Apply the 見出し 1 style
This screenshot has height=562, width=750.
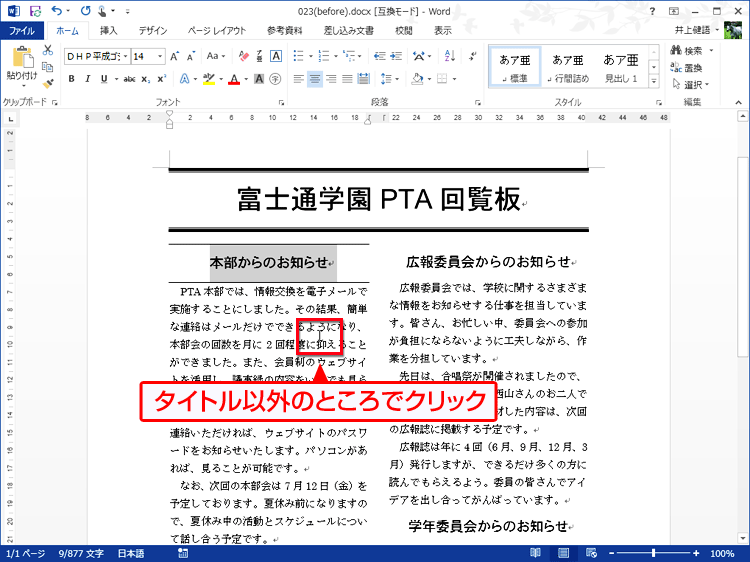(x=621, y=67)
